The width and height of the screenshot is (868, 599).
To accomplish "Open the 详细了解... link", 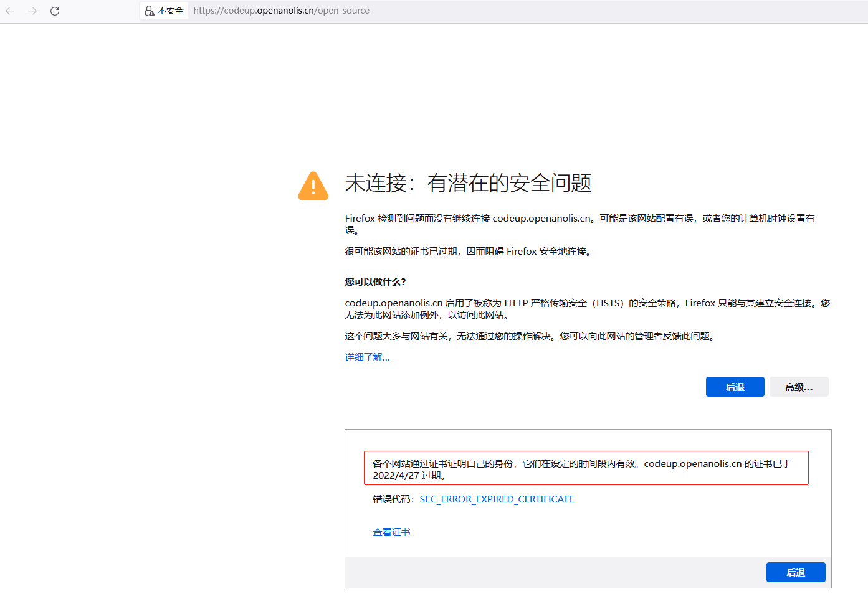I will pyautogui.click(x=367, y=357).
